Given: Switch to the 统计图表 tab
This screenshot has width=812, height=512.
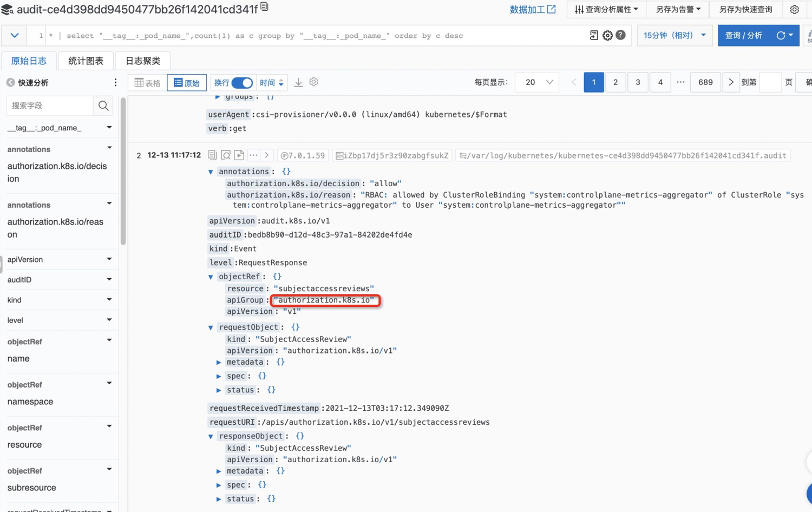Looking at the screenshot, I should coord(86,61).
